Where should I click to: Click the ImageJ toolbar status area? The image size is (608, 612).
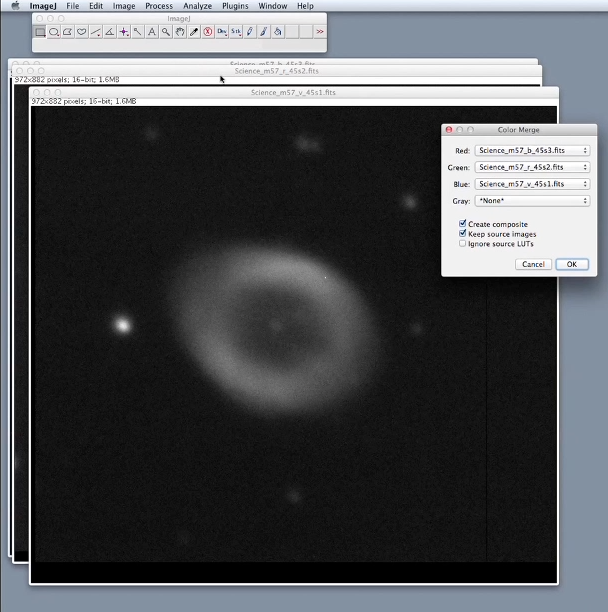coord(180,45)
